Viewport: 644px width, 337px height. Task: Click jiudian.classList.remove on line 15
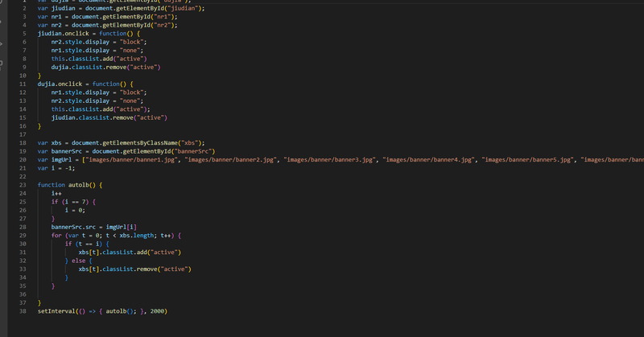click(x=91, y=117)
